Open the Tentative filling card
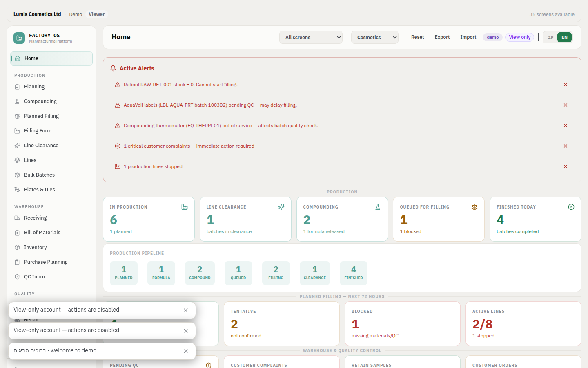 [x=282, y=323]
